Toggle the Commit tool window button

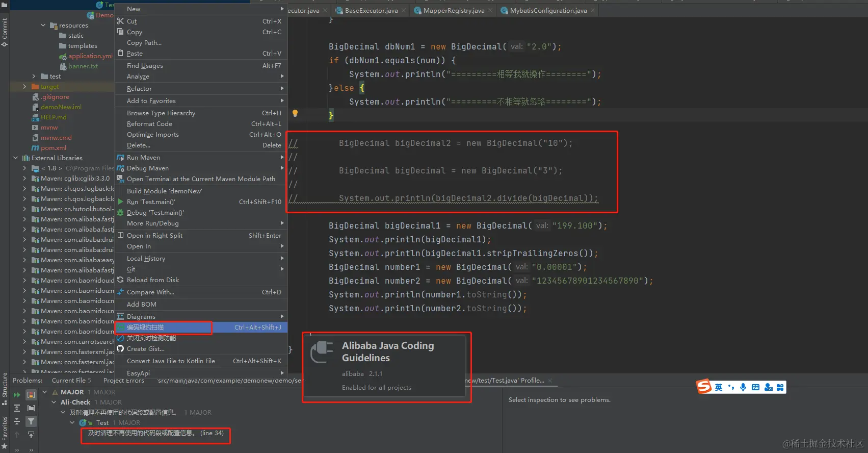point(5,32)
